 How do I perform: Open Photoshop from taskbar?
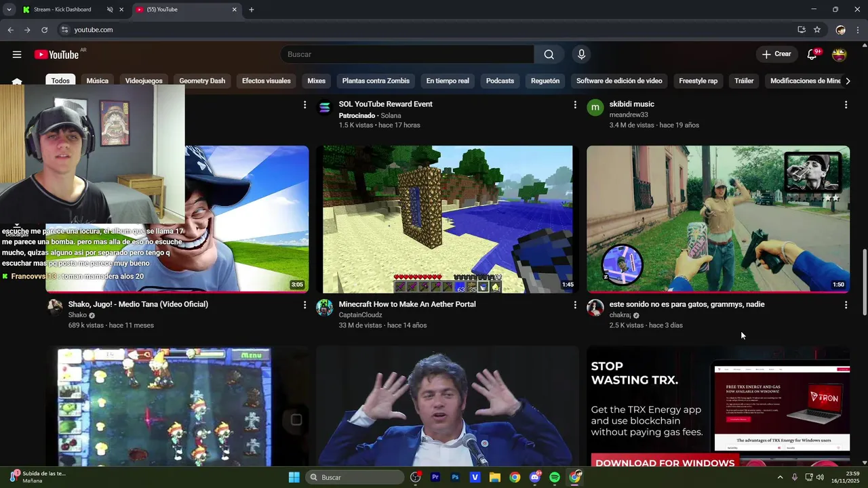(x=455, y=477)
